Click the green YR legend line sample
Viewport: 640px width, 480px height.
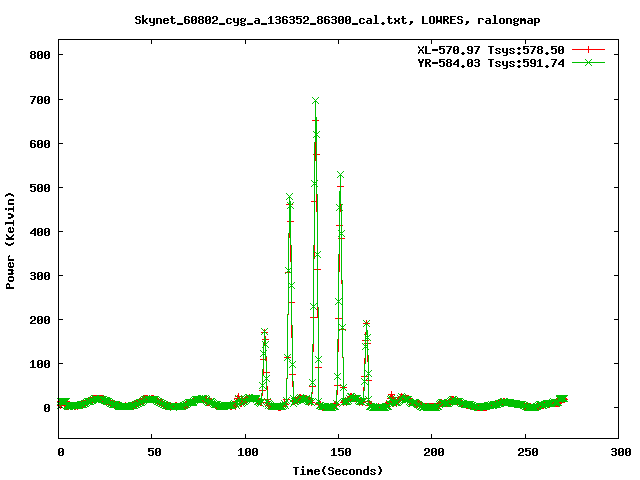click(x=588, y=62)
